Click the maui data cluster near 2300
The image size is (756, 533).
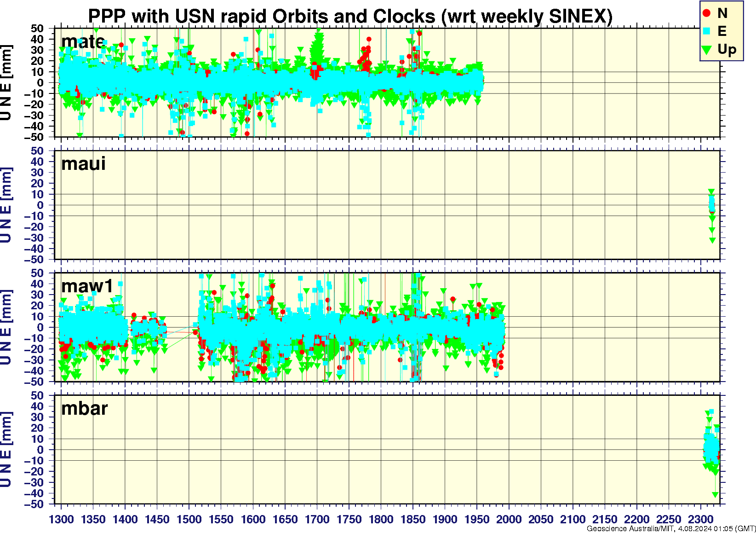711,215
